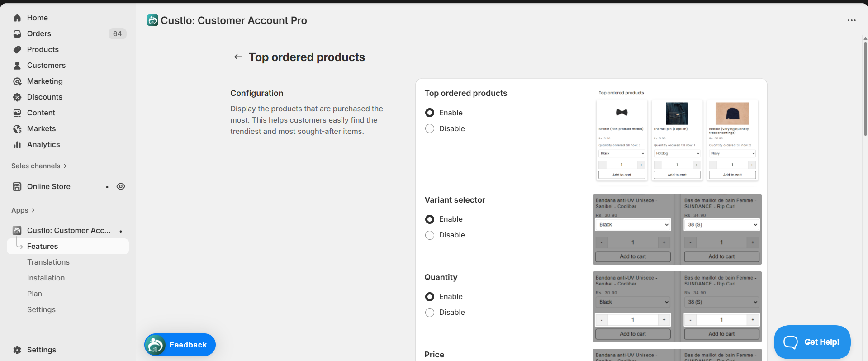Open 38 (S) dropdown in Variant selector preview

pos(721,225)
